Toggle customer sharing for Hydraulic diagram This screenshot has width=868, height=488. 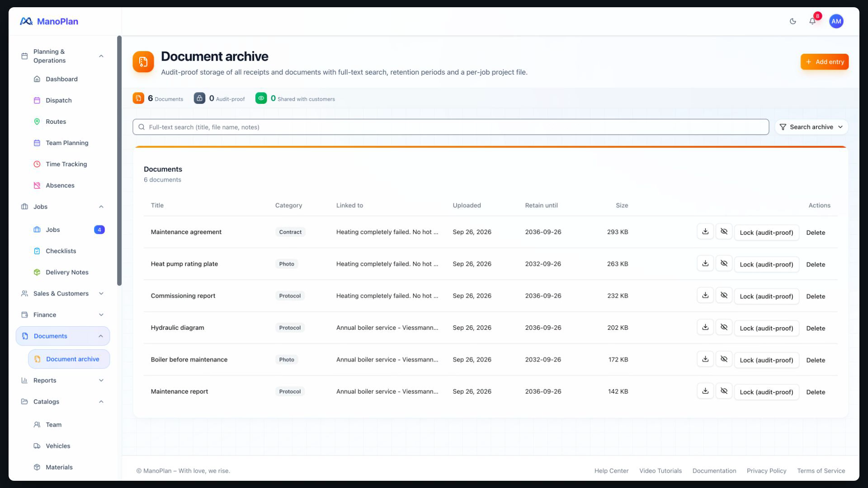tap(724, 327)
